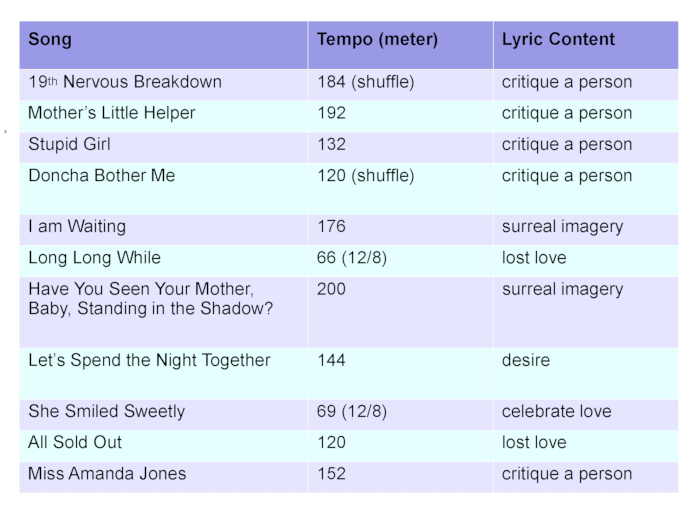Select Let's Spend the Night Together cell

(163, 373)
